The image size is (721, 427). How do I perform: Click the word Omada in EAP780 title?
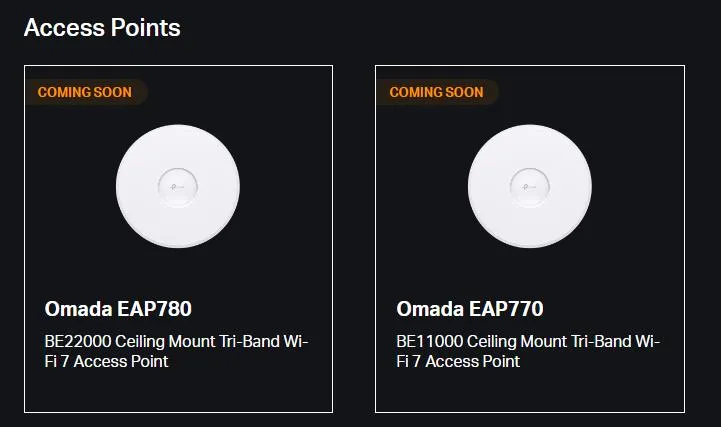pyautogui.click(x=79, y=309)
